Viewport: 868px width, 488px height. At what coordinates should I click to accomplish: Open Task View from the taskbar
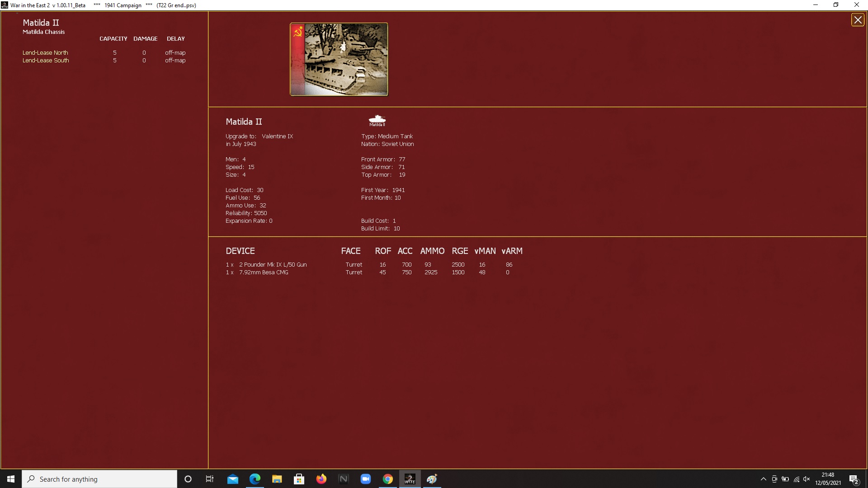210,479
